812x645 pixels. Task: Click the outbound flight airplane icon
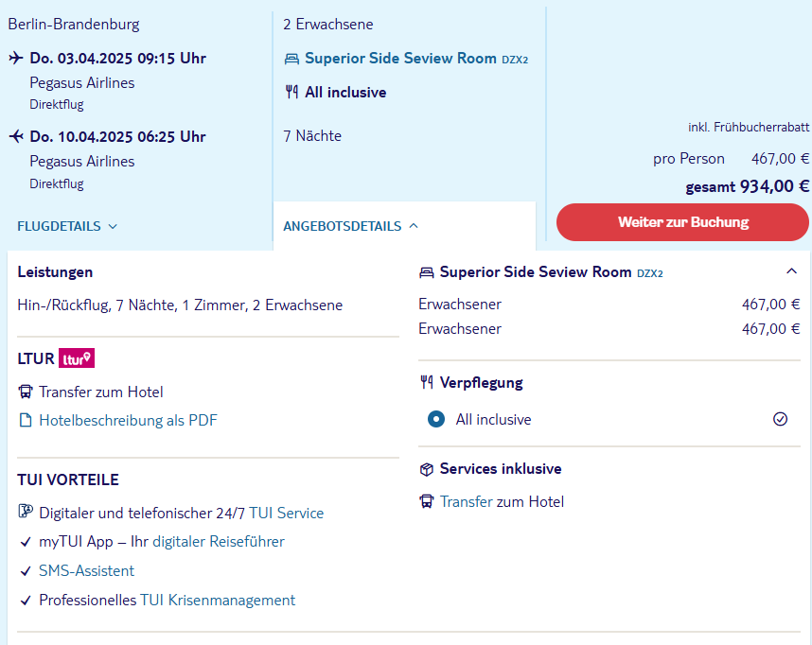[16, 59]
